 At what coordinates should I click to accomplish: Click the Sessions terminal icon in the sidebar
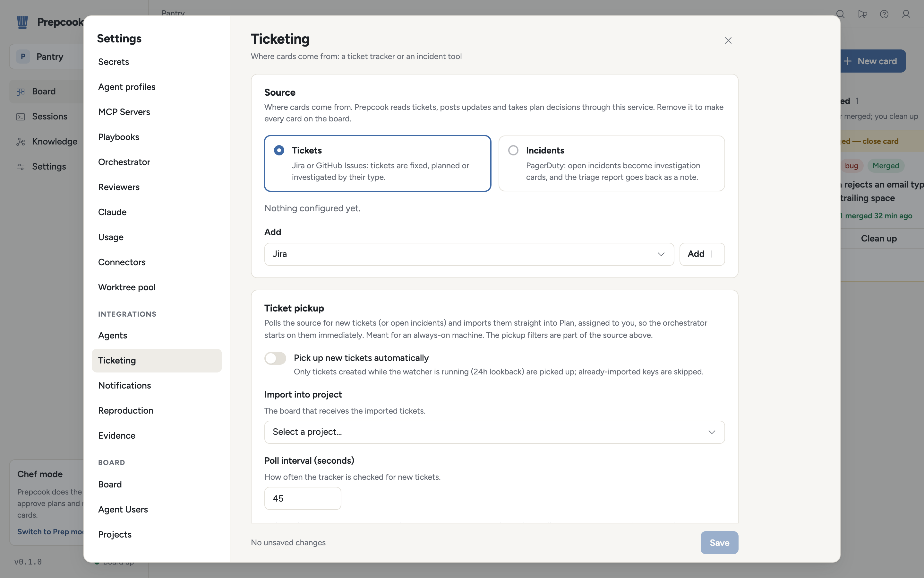pos(21,117)
